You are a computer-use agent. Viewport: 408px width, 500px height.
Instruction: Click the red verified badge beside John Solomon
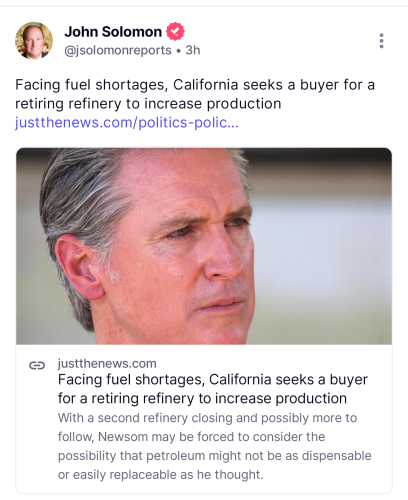[x=175, y=31]
